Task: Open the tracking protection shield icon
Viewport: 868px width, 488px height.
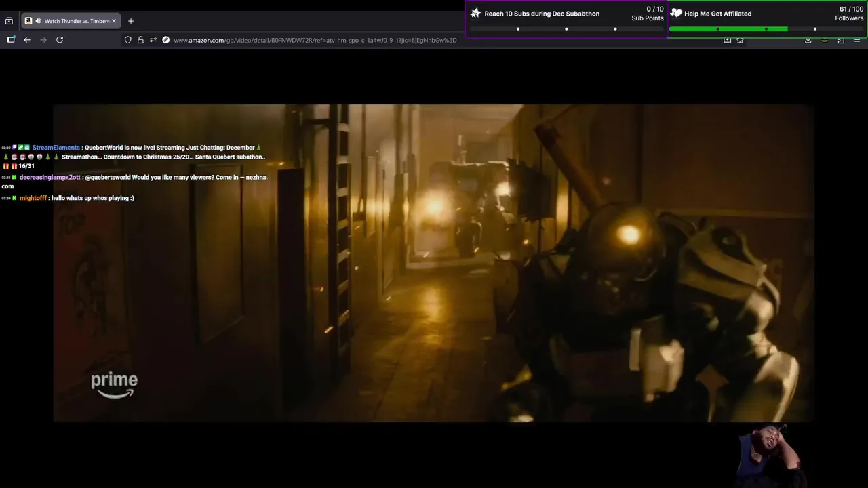Action: 127,40
